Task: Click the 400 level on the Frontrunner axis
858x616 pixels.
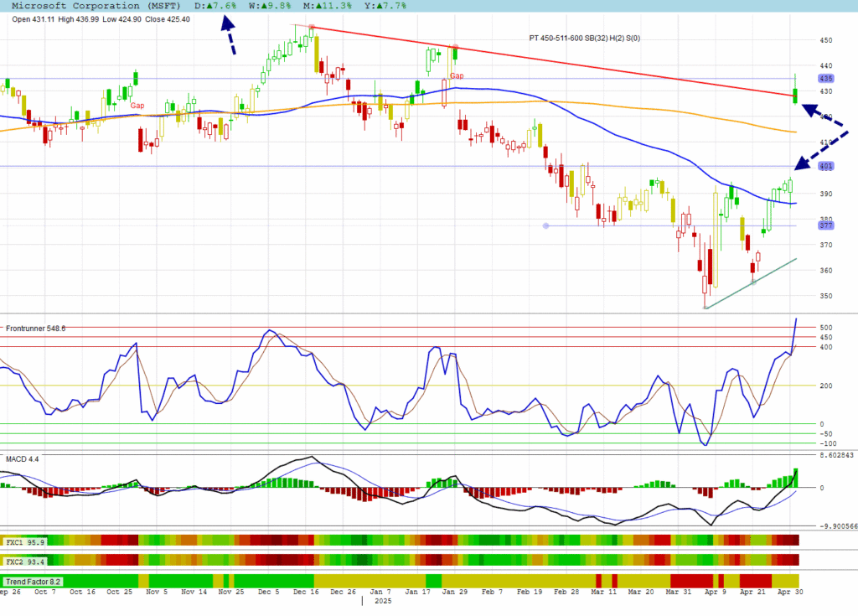Action: [x=825, y=347]
